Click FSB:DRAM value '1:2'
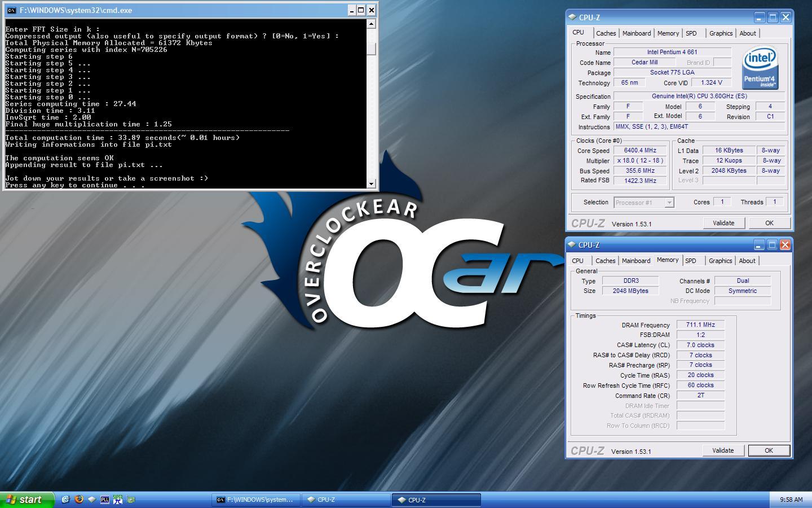 click(x=700, y=335)
